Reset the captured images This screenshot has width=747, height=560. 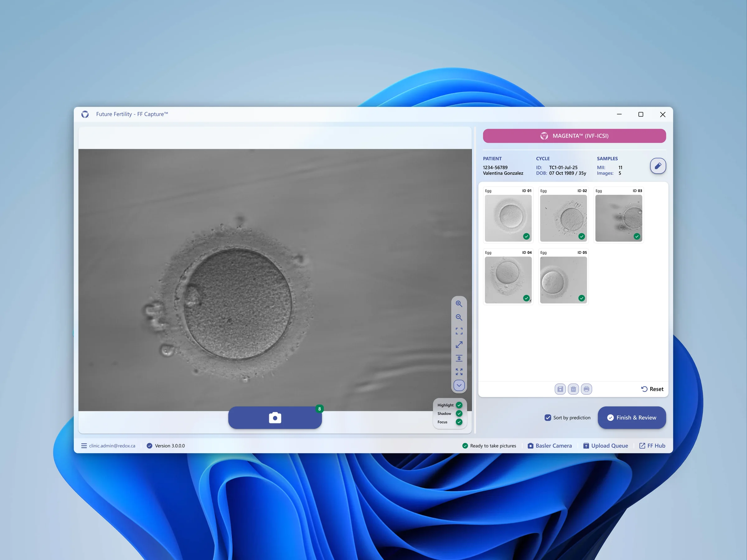(652, 389)
